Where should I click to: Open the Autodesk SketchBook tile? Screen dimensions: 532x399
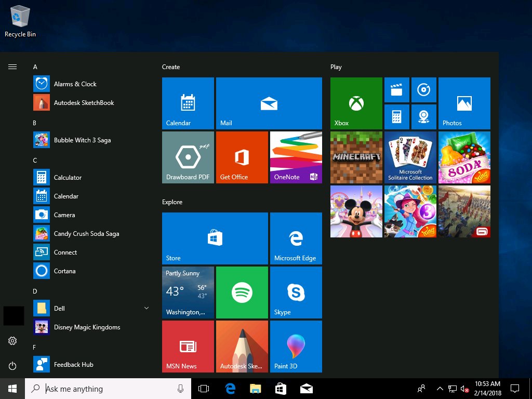(x=242, y=347)
